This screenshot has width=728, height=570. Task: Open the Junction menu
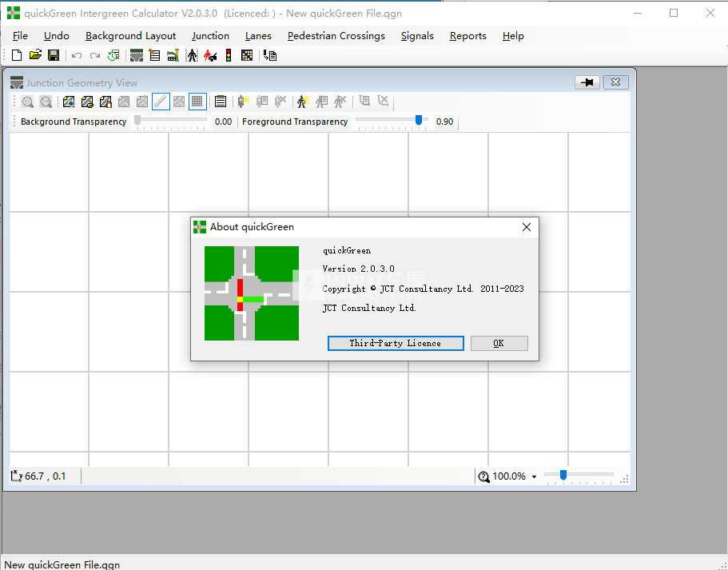click(x=210, y=36)
